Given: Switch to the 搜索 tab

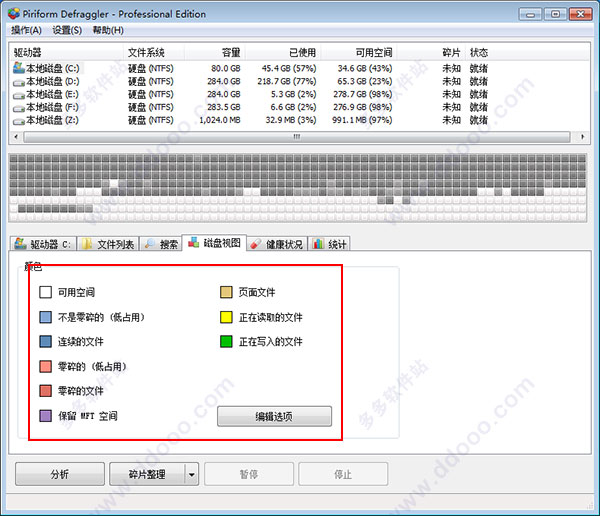Looking at the screenshot, I should 161,244.
